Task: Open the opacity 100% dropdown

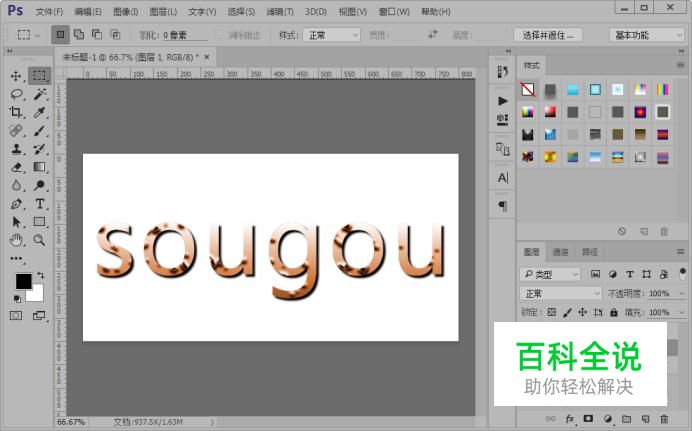Action: (681, 293)
